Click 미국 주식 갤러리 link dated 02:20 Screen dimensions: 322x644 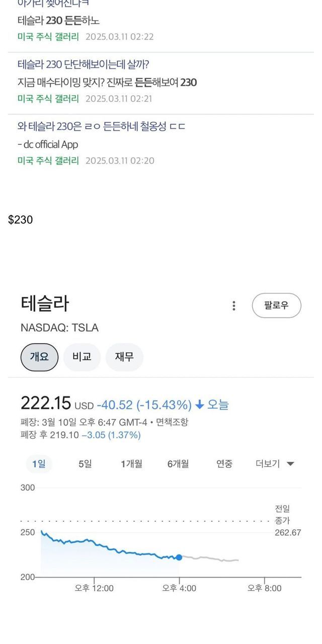click(x=48, y=160)
